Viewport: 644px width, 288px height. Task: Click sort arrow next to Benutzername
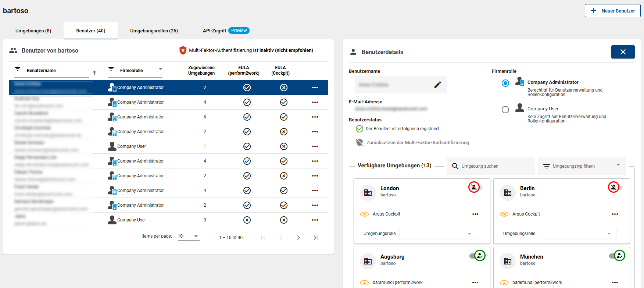tap(94, 72)
